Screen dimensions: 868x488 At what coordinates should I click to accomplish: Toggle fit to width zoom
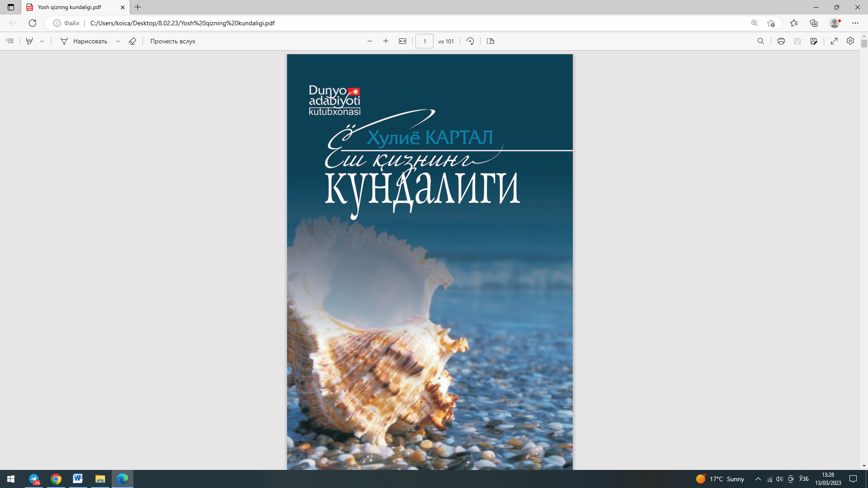[x=402, y=41]
